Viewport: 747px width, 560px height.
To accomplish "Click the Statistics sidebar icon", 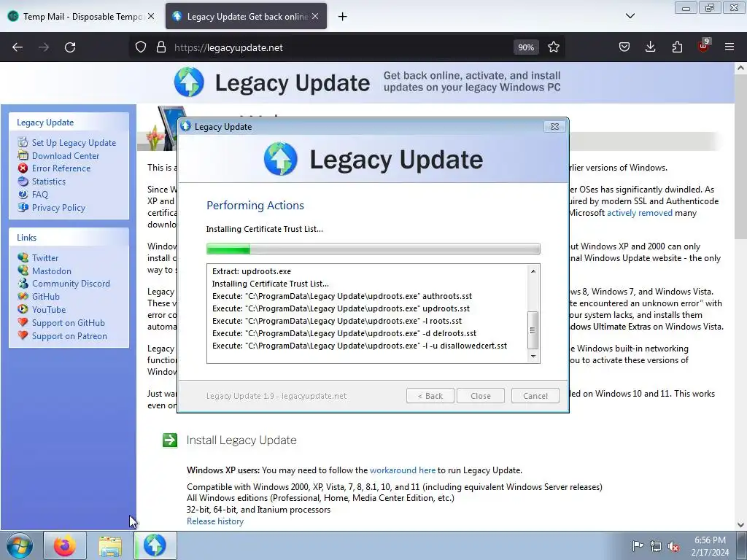I will [23, 181].
